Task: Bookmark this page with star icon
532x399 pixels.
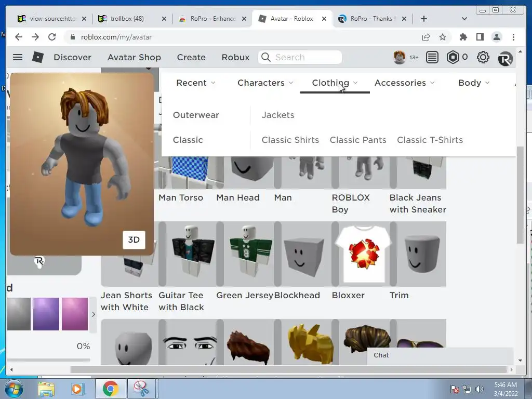Action: coord(443,37)
